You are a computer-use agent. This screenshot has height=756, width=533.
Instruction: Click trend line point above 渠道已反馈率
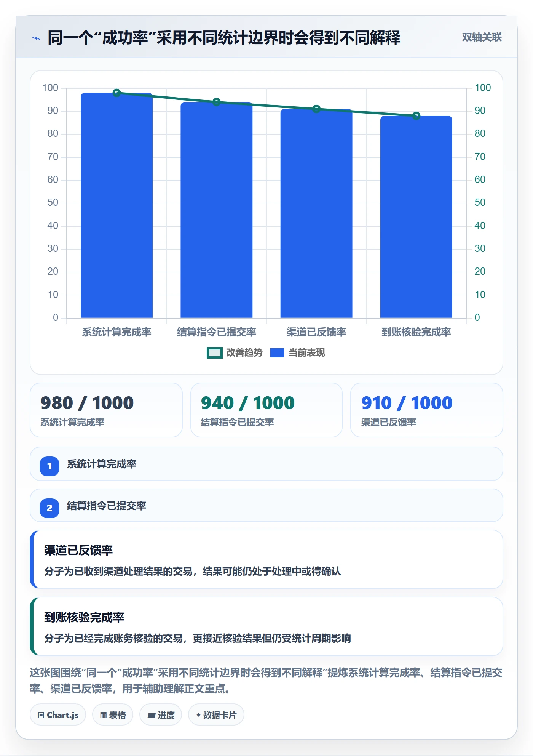click(x=316, y=109)
